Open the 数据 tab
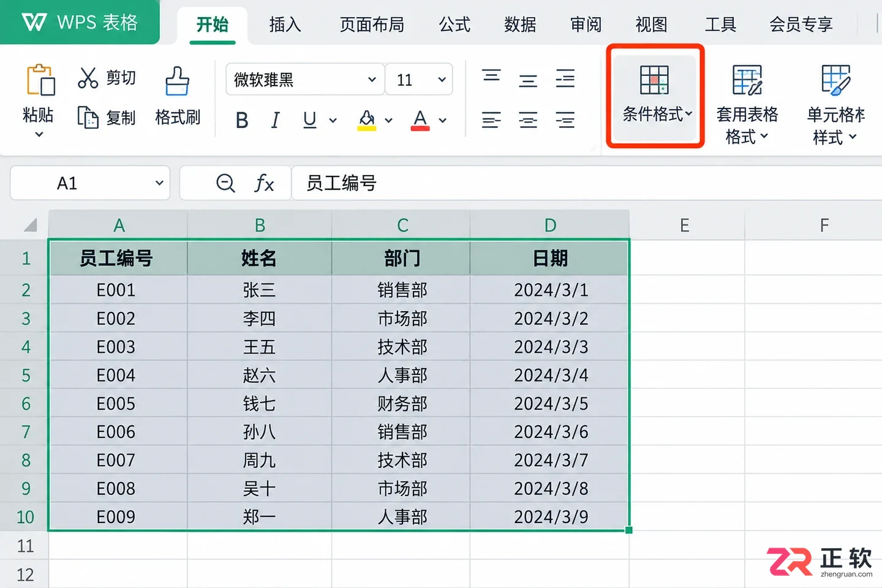Viewport: 882px width, 588px height. (x=520, y=24)
